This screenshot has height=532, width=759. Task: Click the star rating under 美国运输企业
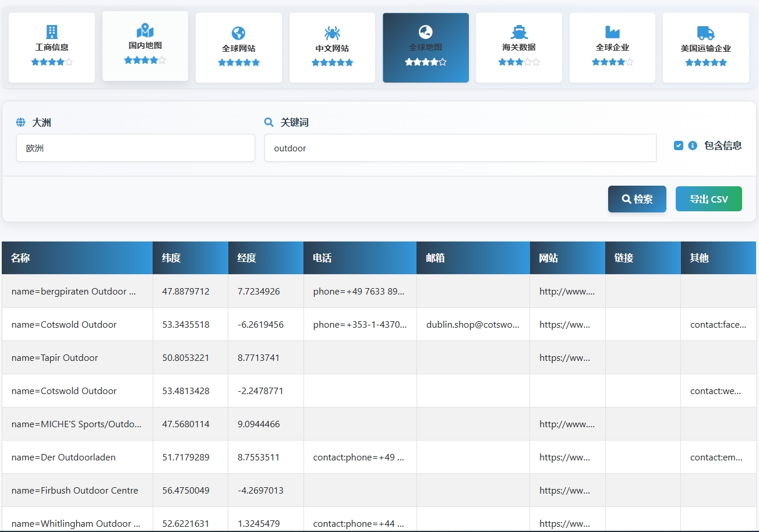(706, 62)
